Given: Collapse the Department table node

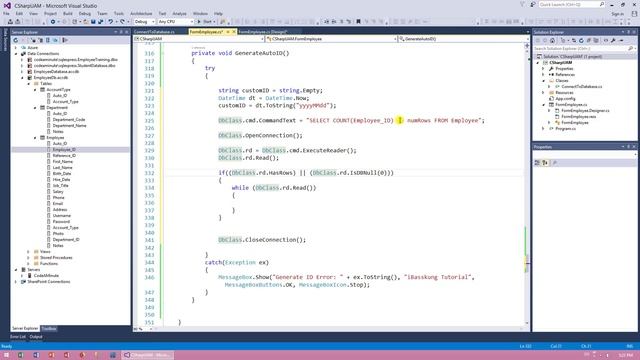Looking at the screenshot, I should click(35, 108).
